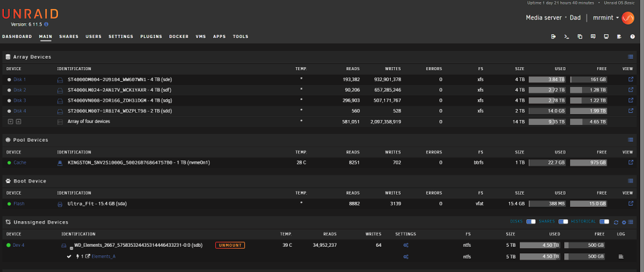Viewport: 644px width, 272px height.
Task: Browse the Flash device via its view icon
Action: [x=631, y=204]
